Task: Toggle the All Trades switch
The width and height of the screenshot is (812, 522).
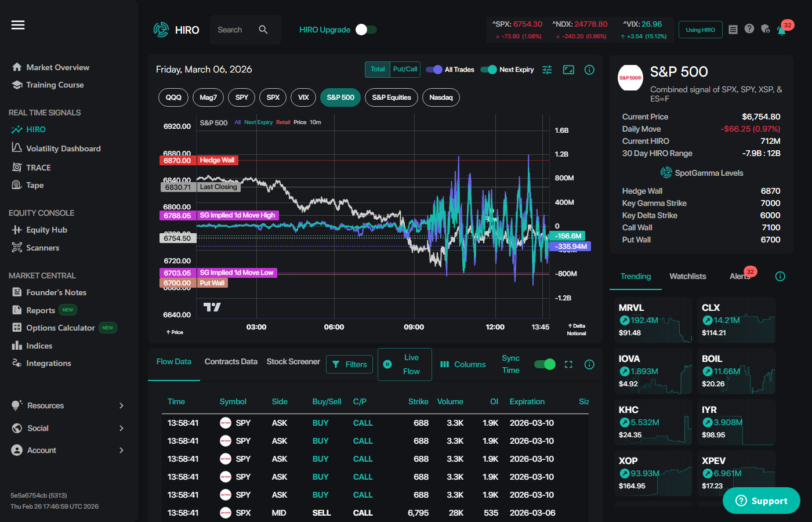Action: point(434,70)
